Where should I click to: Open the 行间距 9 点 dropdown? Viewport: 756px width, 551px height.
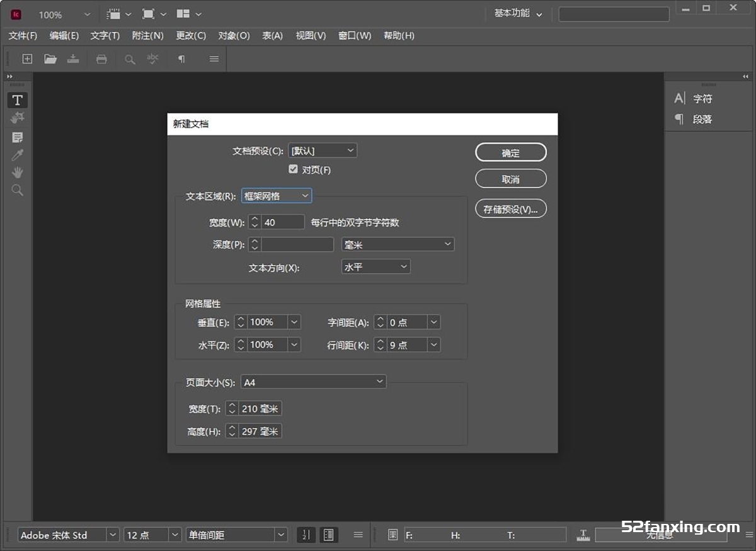point(434,344)
